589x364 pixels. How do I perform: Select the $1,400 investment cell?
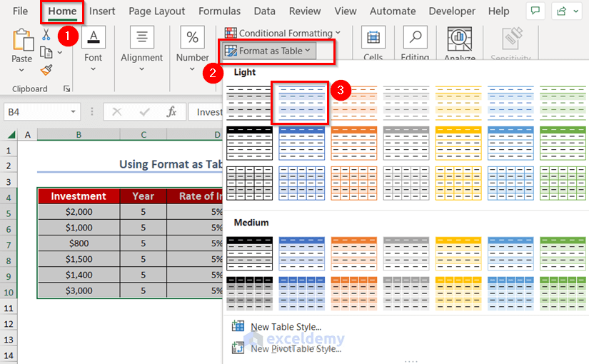click(x=79, y=275)
